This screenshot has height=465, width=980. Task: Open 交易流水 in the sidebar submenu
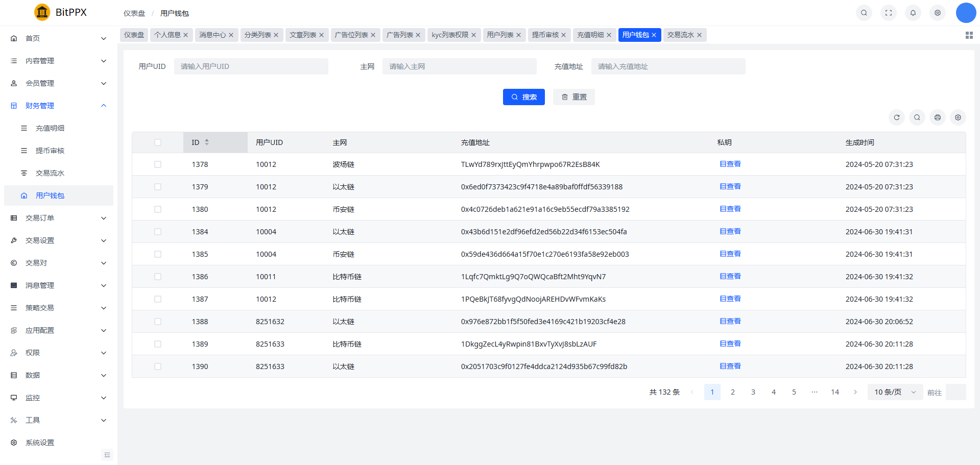50,173
